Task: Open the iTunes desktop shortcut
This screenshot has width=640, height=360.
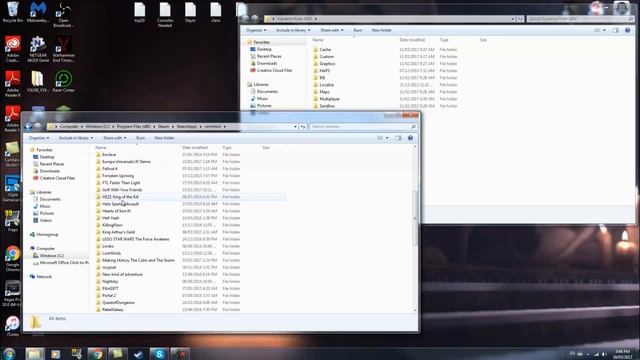Action: 13,325
